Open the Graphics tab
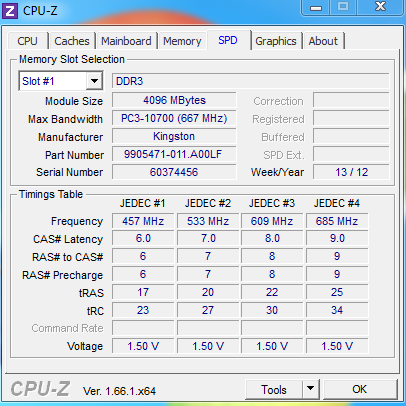Screen dimensions: 406x406 click(276, 41)
